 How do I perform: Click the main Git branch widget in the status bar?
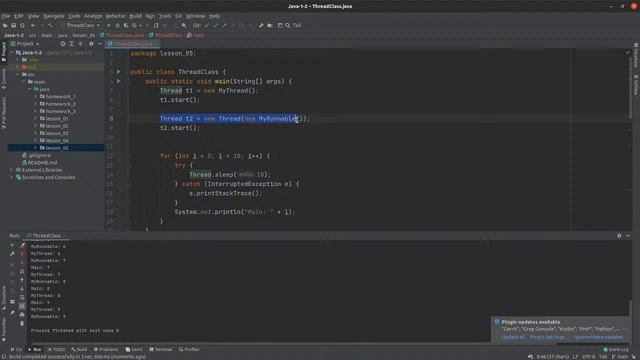tap(620, 357)
